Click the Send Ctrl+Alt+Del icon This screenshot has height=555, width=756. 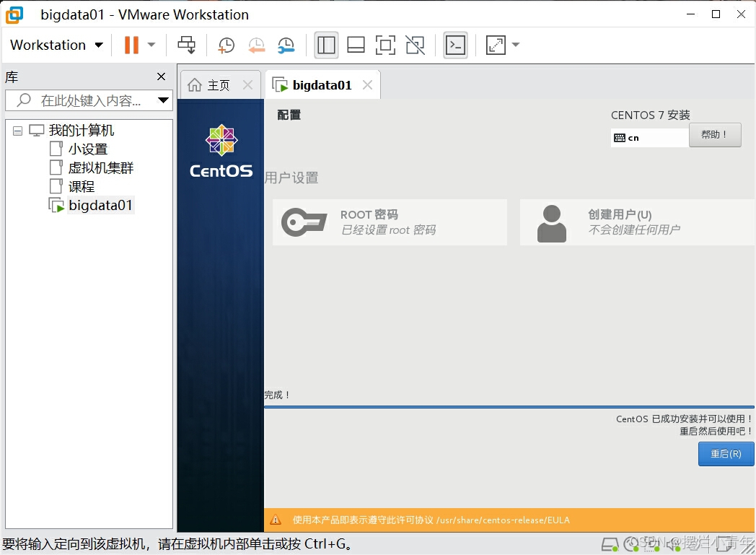(186, 45)
